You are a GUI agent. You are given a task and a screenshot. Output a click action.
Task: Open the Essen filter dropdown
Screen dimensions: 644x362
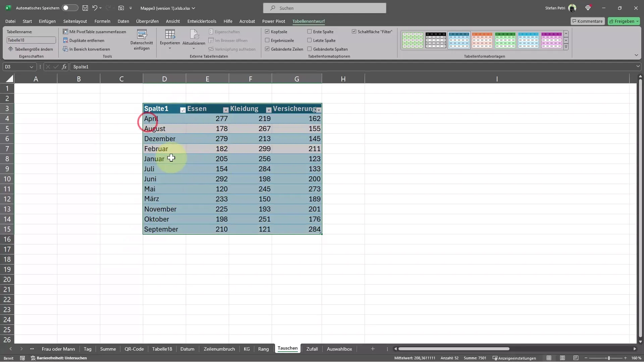[225, 110]
